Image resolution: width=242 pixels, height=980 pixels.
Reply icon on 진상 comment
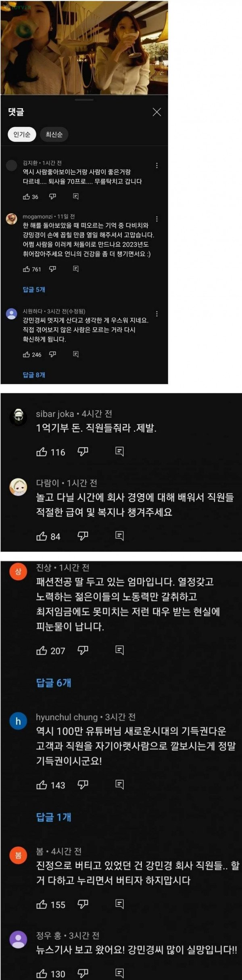(x=119, y=650)
